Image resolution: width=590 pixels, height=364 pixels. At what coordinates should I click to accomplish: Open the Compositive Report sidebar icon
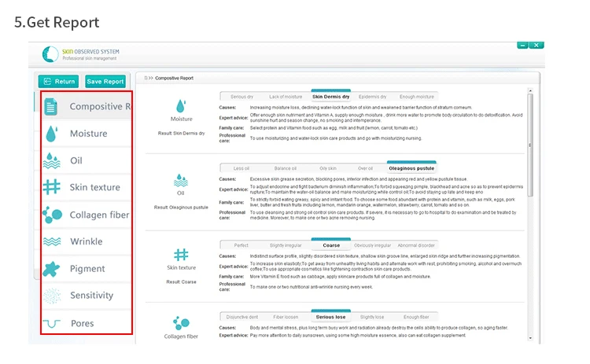coord(51,107)
